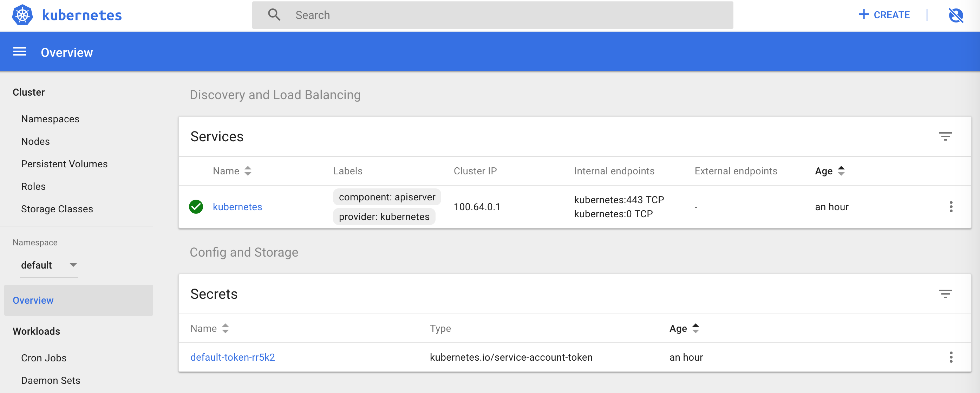Screen dimensions: 980x393
Task: Click 'kubernetes.io/service-account-token' type cell
Action: (x=511, y=357)
